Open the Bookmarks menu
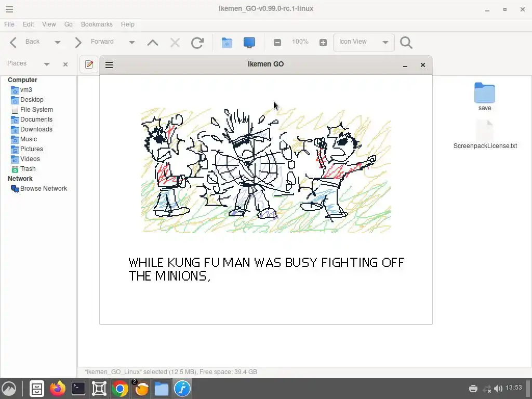The image size is (532, 399). pyautogui.click(x=97, y=24)
